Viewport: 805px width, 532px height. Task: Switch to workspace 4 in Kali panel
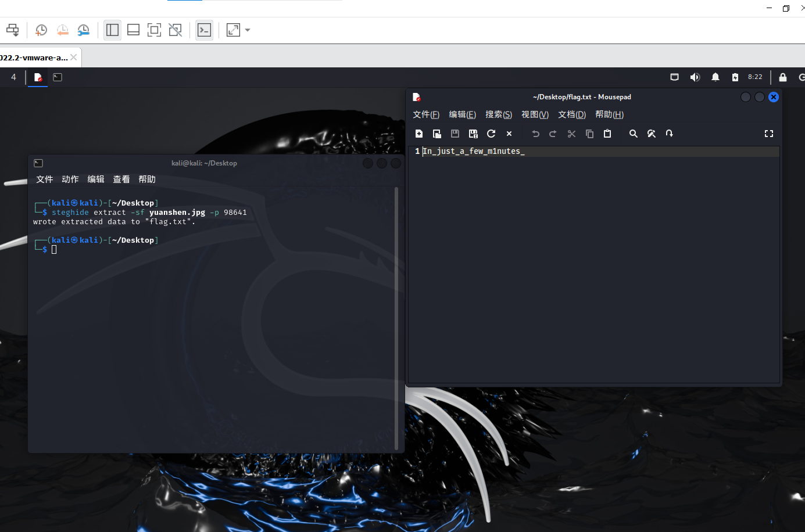pyautogui.click(x=13, y=77)
